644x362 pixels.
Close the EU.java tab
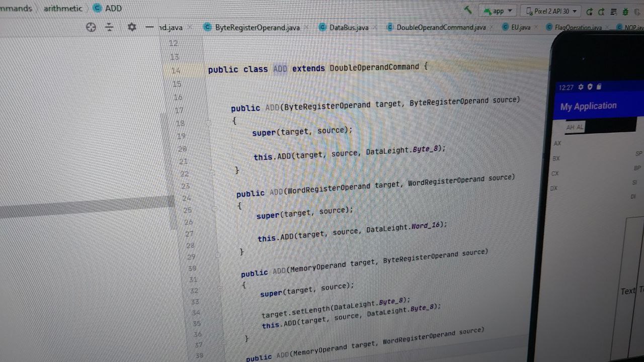coord(536,27)
